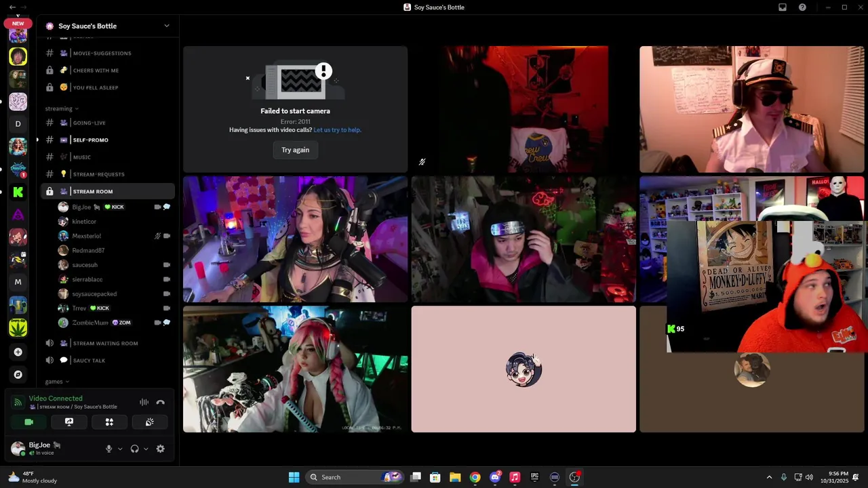Open Help question mark icon
Viewport: 868px width, 488px height.
tap(802, 7)
